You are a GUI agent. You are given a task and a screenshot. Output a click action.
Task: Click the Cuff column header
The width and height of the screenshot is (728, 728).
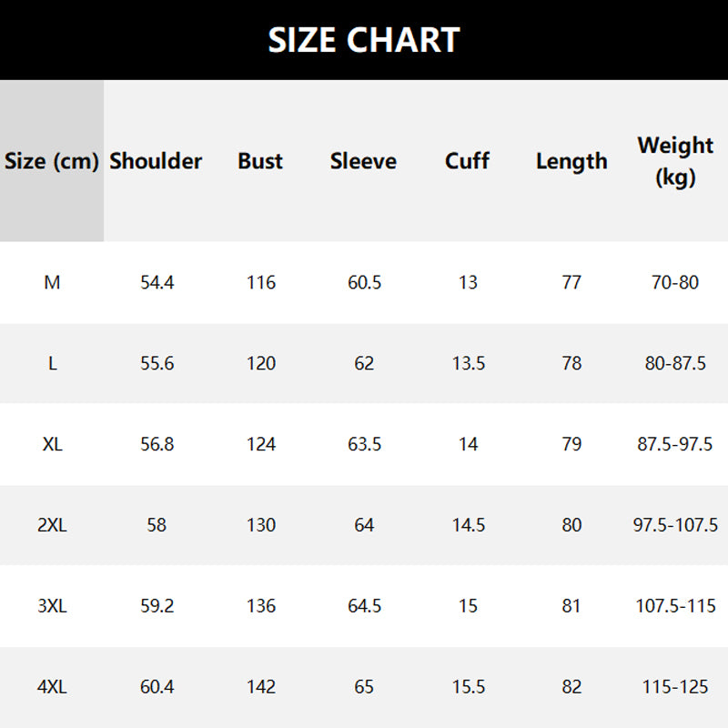(468, 161)
